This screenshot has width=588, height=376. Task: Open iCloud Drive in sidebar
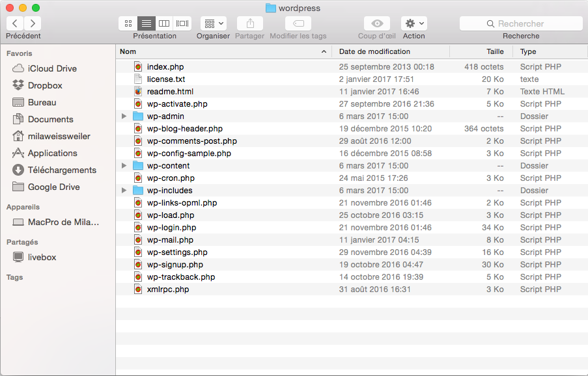[52, 68]
